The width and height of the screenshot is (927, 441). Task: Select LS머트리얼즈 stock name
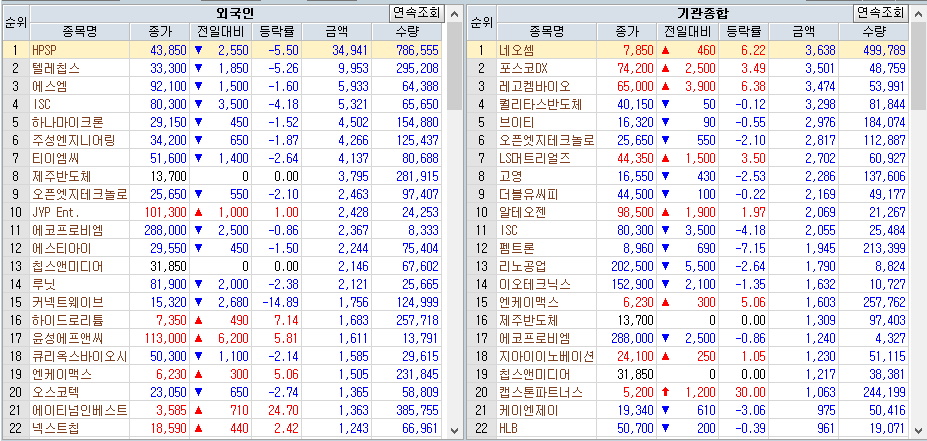(535, 158)
